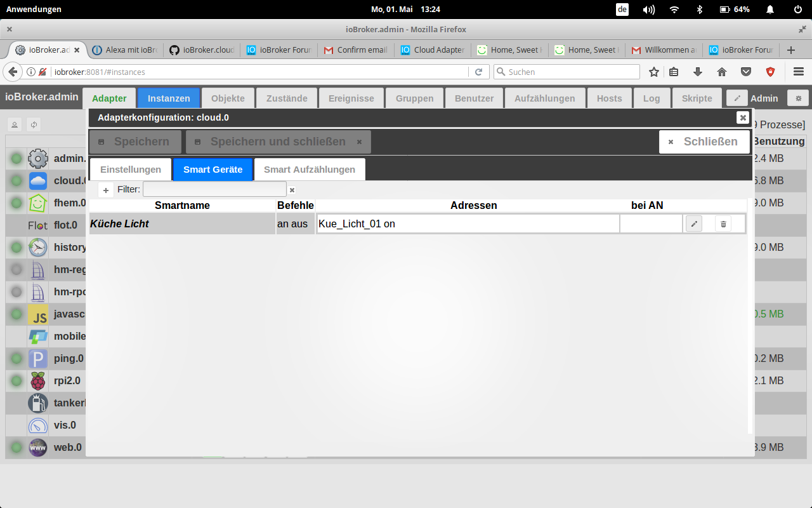Click the vis gauge instance icon
Image resolution: width=812 pixels, height=508 pixels.
tap(38, 425)
